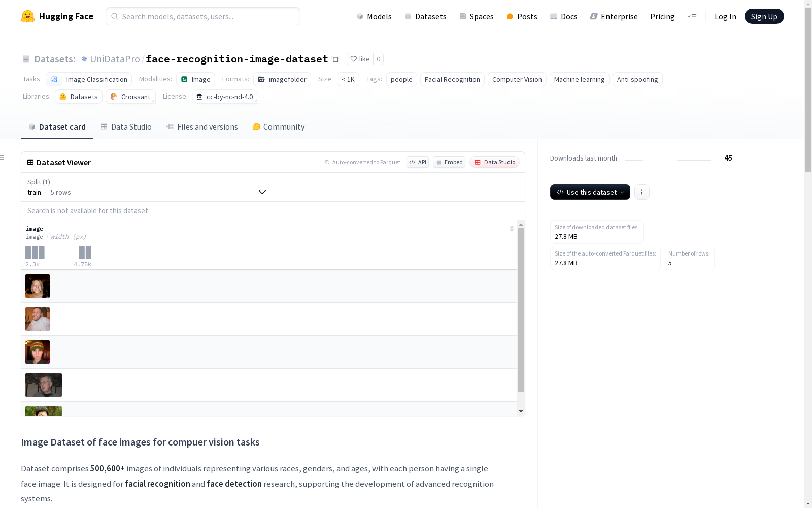Image resolution: width=812 pixels, height=508 pixels.
Task: Click the Facial Recognition tag
Action: (452, 79)
